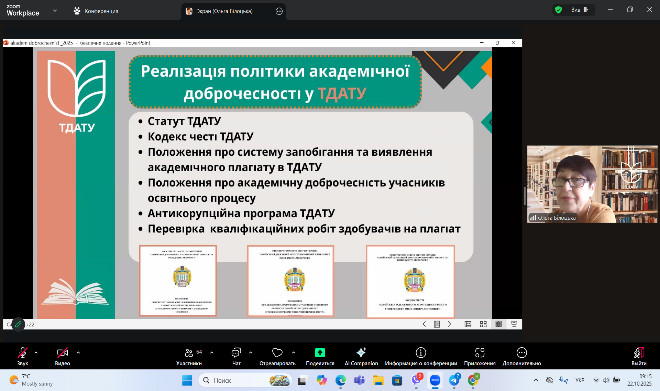
Task: Open Microsoft Store from the taskbar
Action: pos(397,380)
